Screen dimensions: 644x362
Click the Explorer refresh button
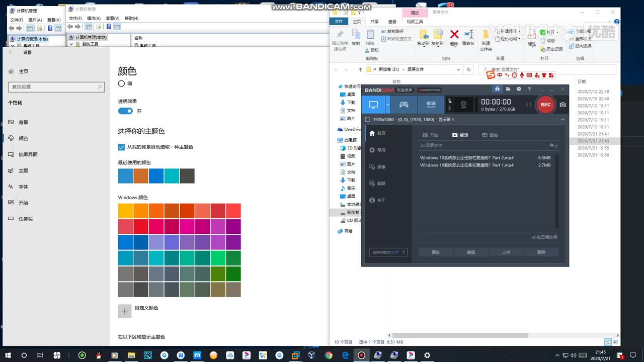coord(469,69)
